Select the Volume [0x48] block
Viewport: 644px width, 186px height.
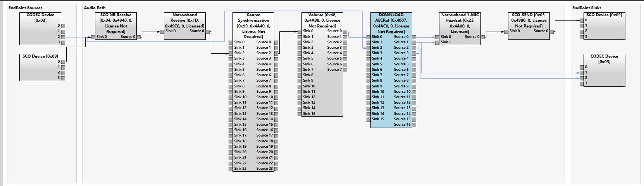tap(322, 65)
